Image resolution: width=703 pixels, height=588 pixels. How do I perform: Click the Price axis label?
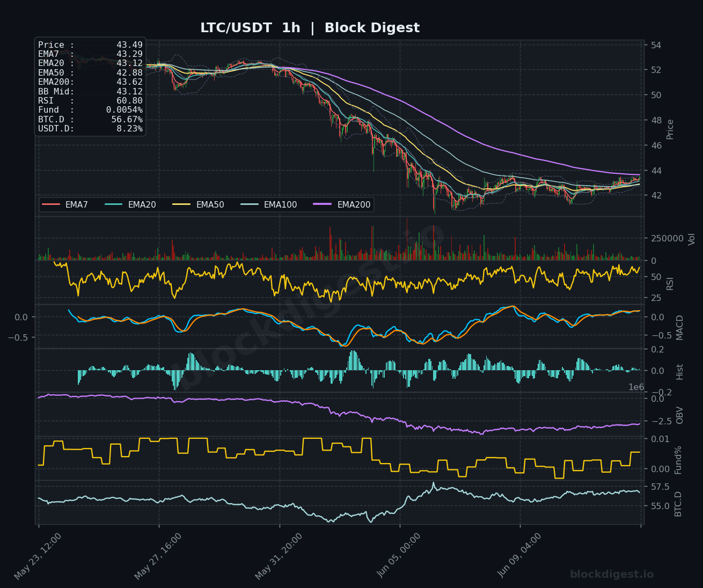click(x=670, y=129)
